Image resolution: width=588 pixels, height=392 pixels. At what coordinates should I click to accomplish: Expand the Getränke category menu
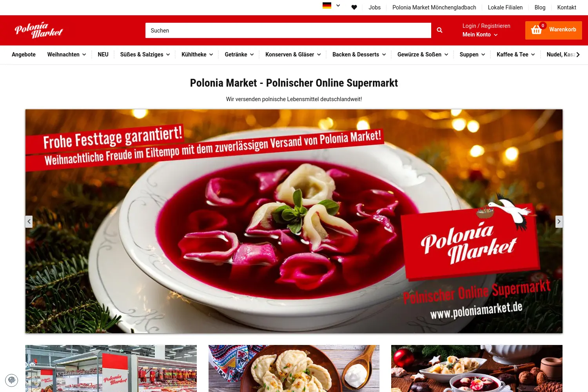point(239,54)
